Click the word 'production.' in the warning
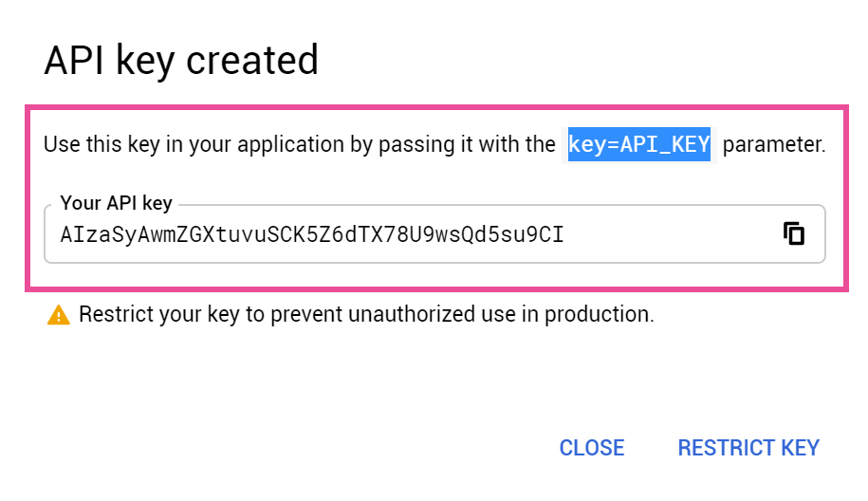Viewport: 868px width, 501px height. 600,314
